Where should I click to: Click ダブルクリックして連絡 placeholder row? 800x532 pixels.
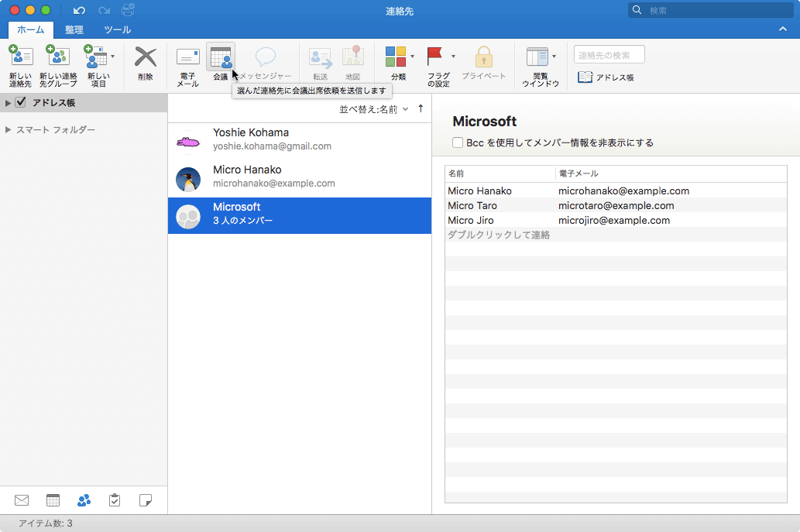499,235
